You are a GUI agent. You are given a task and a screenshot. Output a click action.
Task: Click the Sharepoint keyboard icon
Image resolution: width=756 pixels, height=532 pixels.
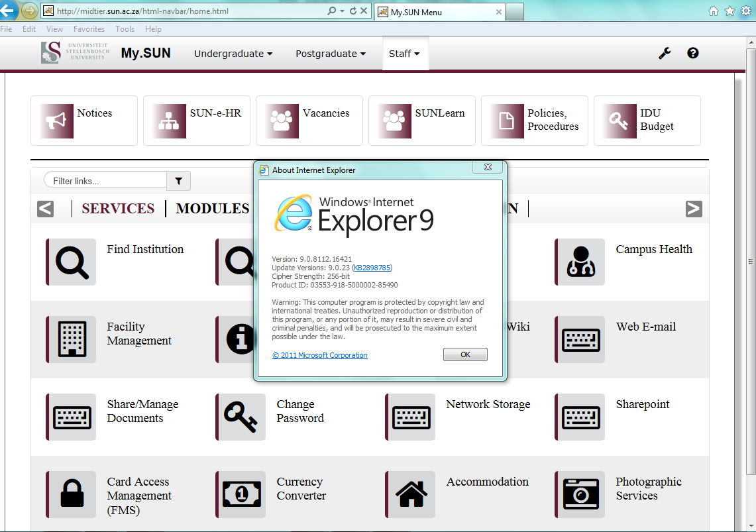580,417
